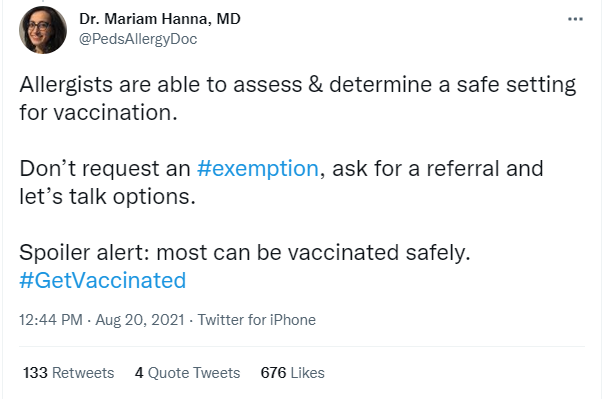Click the 4 quote tweets count number
Screen dimensions: 604x399
(139, 373)
